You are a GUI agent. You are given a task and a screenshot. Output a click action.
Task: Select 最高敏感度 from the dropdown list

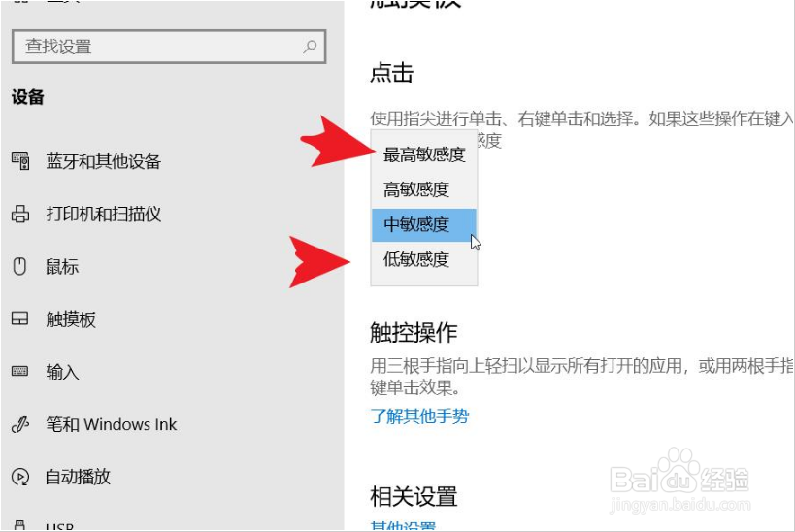click(x=424, y=154)
